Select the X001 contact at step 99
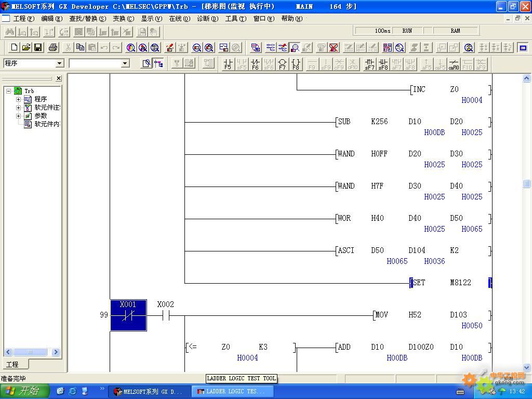Image resolution: width=532 pixels, height=399 pixels. pos(128,315)
